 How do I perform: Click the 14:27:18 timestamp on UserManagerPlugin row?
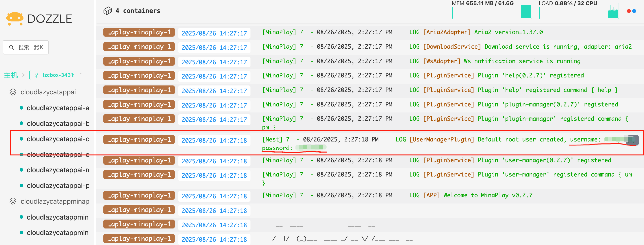click(214, 140)
